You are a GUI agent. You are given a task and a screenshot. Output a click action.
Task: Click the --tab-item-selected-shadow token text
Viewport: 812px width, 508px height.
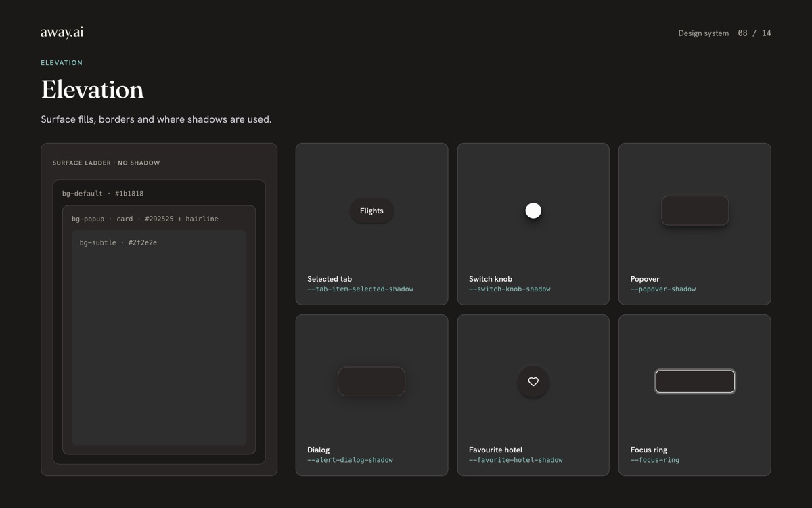(x=360, y=289)
